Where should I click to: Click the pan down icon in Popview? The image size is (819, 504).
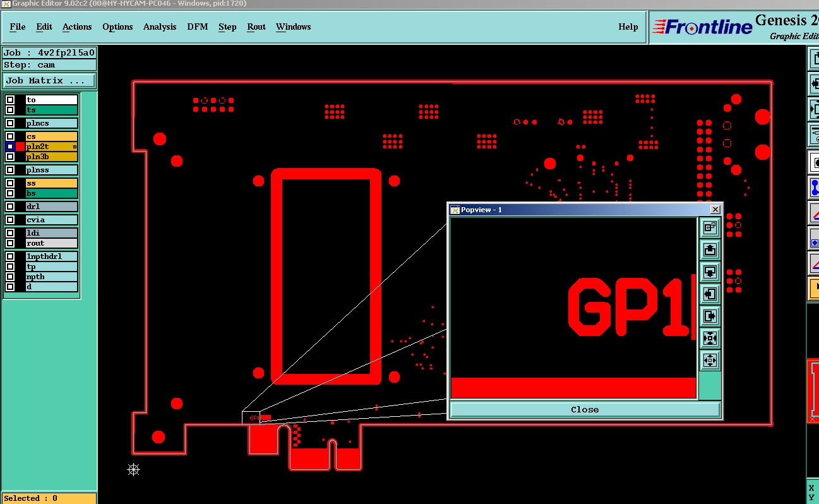click(x=710, y=272)
